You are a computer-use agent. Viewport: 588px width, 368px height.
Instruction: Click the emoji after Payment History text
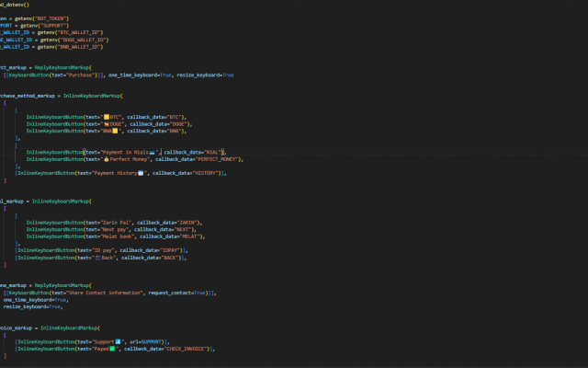141,173
